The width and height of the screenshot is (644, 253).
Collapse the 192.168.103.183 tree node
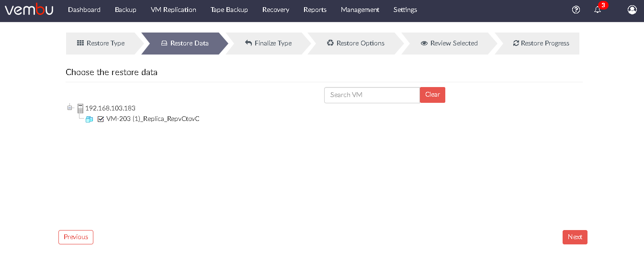click(69, 108)
